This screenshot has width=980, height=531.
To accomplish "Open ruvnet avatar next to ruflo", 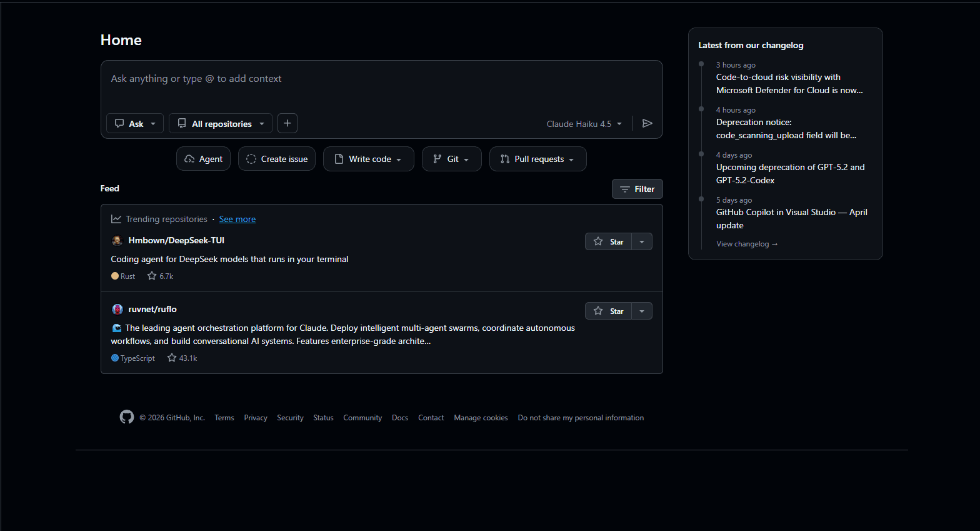I will pos(117,310).
